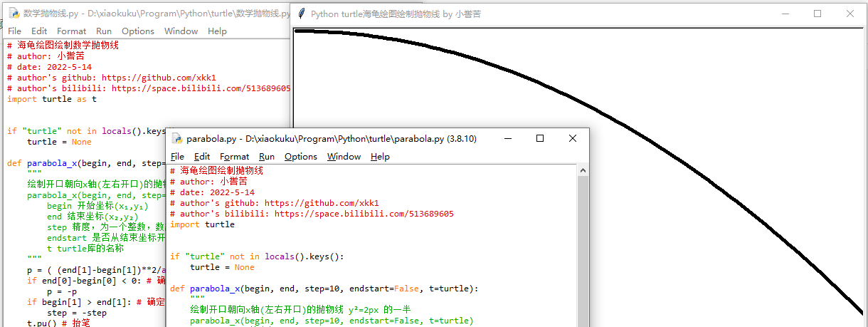
Task: Open Edit menu in 数学抛物线.py window
Action: [39, 31]
